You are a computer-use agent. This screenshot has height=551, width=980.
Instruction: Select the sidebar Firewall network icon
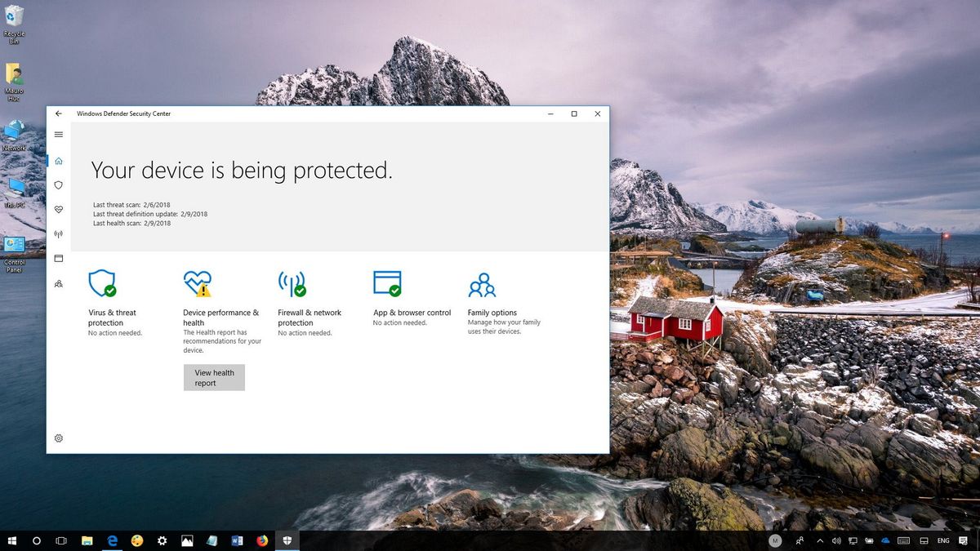point(58,234)
